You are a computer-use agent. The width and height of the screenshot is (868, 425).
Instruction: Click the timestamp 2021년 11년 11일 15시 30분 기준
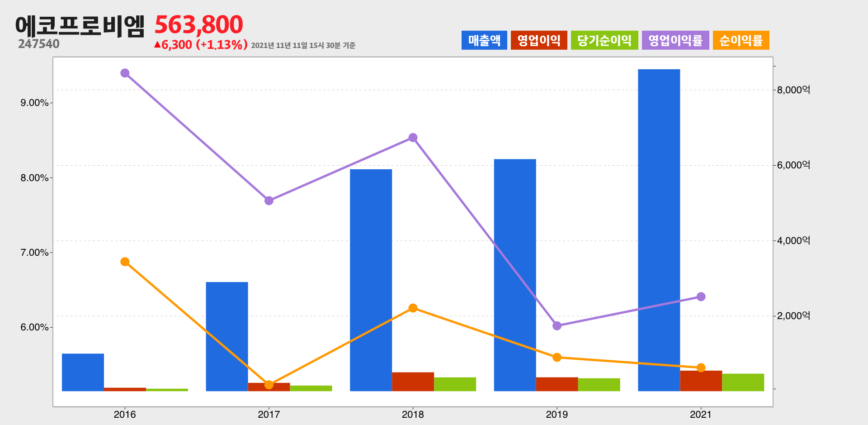303,45
